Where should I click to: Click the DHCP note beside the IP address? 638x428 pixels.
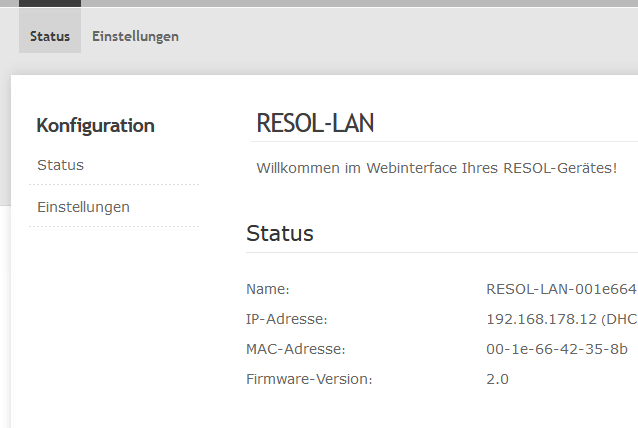click(619, 319)
